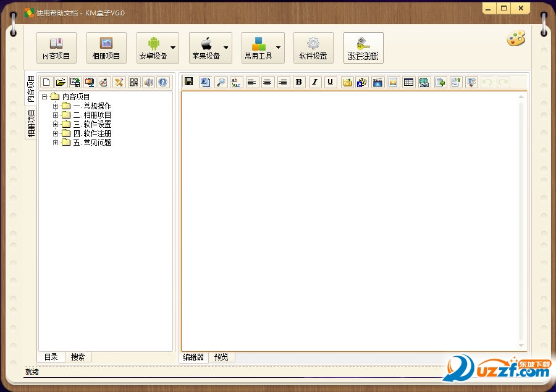Open the color palette skin icon
556x392 pixels.
pyautogui.click(x=516, y=38)
